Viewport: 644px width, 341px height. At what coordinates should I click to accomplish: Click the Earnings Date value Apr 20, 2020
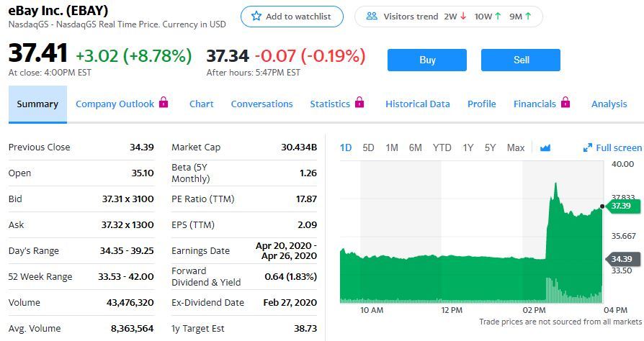point(286,250)
